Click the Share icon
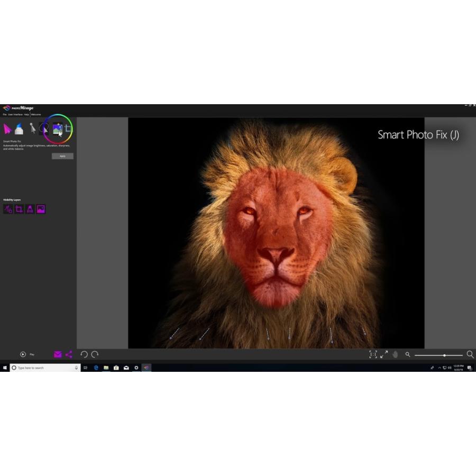Screen dimensions: 476x476 (x=68, y=354)
